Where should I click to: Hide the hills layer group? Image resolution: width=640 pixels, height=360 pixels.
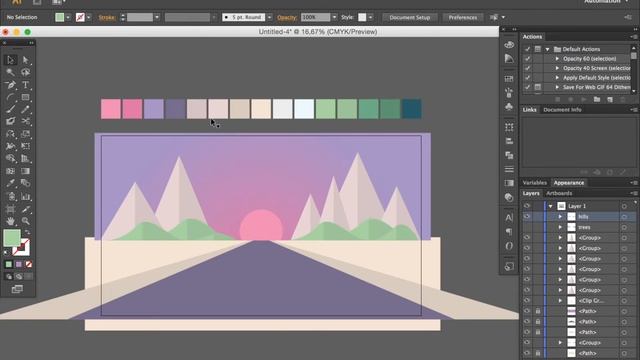(x=527, y=217)
